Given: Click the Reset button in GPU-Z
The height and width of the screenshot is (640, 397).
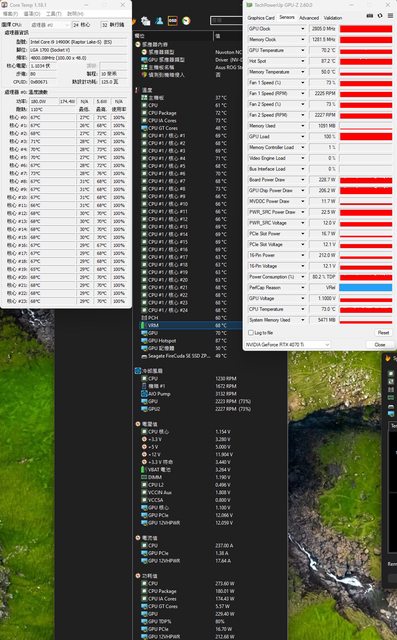Looking at the screenshot, I should coord(383,333).
